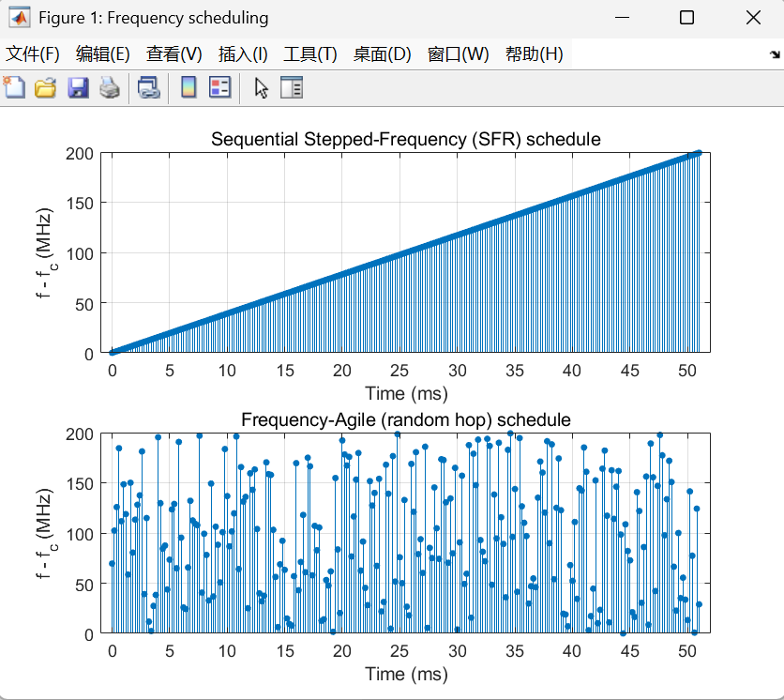This screenshot has height=700, width=784.
Task: Insert colorbar using the toolbar icon
Action: [x=188, y=87]
